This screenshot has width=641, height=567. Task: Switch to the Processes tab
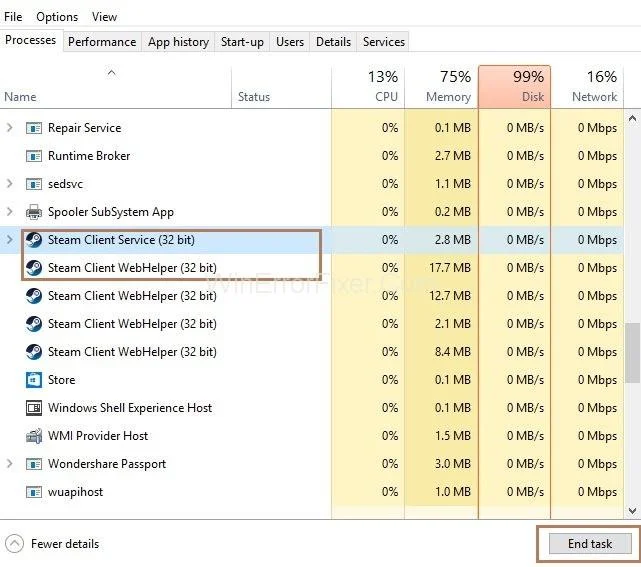click(31, 40)
